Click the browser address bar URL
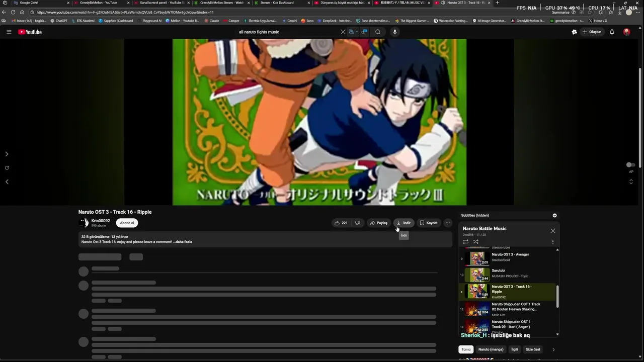The image size is (644, 362). click(125, 12)
